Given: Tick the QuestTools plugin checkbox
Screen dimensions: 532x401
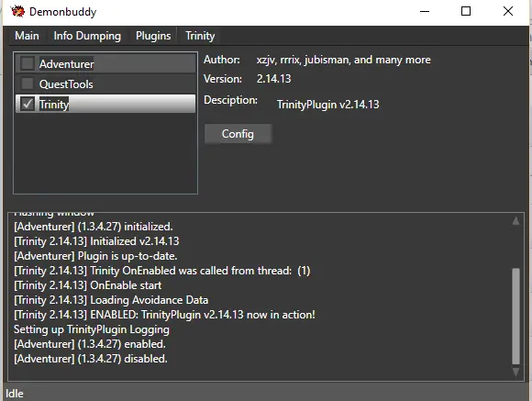Looking at the screenshot, I should click(x=28, y=84).
